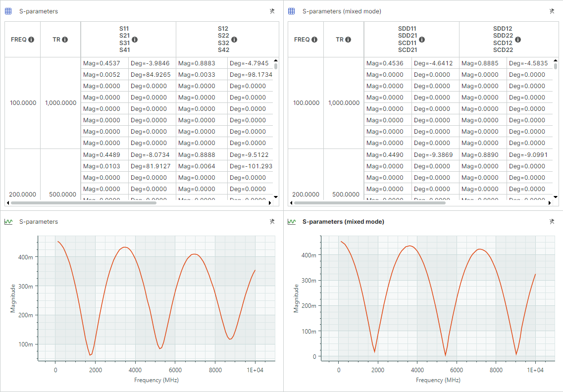The image size is (563, 392).
Task: Select cell Mag=0.8883
Action: click(x=202, y=63)
